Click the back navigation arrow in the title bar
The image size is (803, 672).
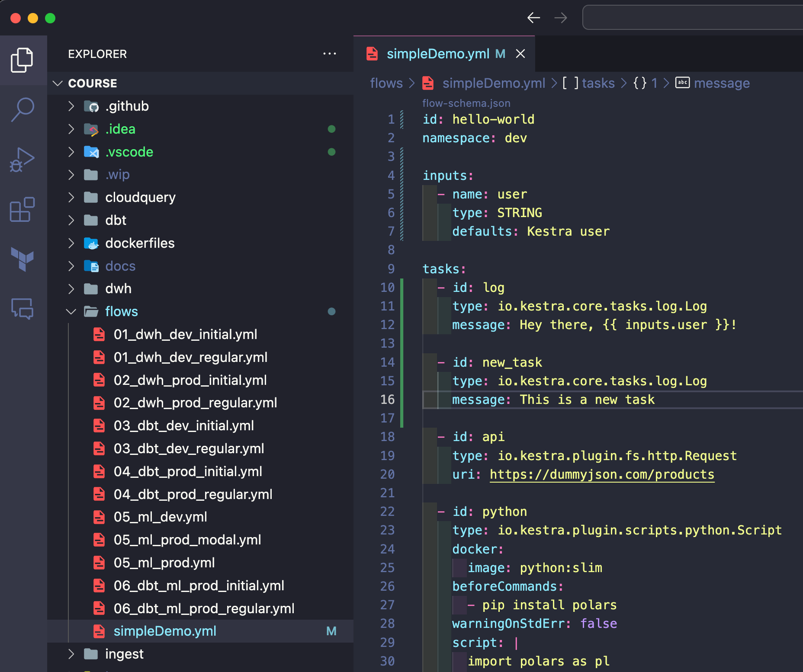(533, 18)
